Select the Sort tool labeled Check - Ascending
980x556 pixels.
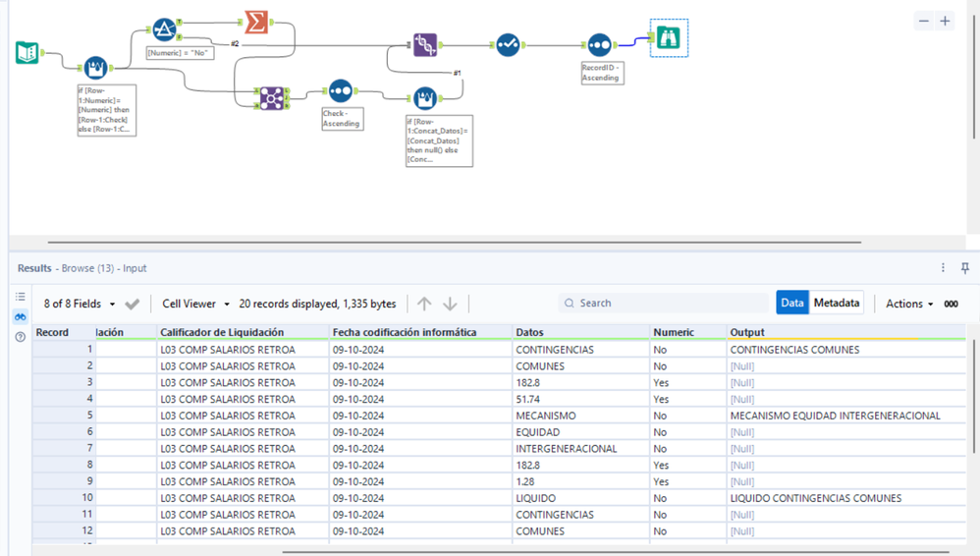pos(341,91)
